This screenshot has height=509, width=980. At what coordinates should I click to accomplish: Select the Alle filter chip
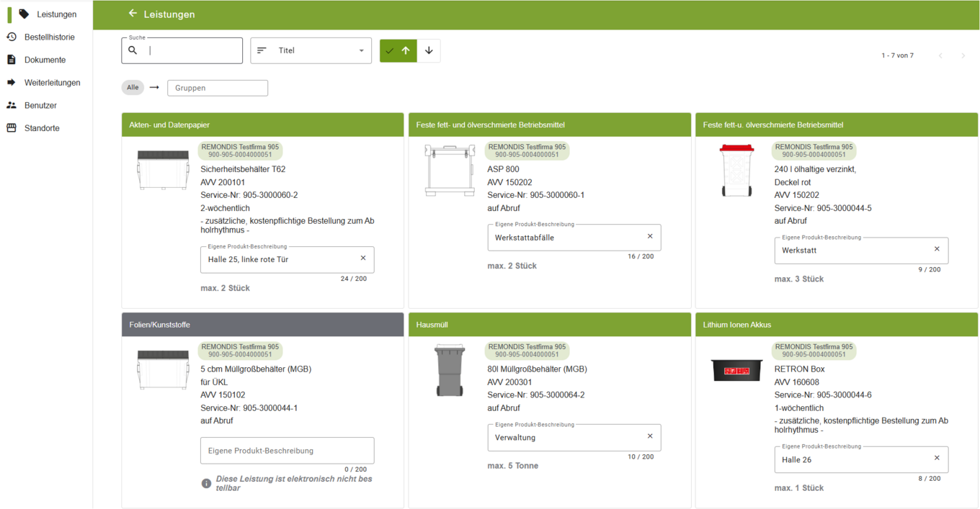click(x=133, y=88)
